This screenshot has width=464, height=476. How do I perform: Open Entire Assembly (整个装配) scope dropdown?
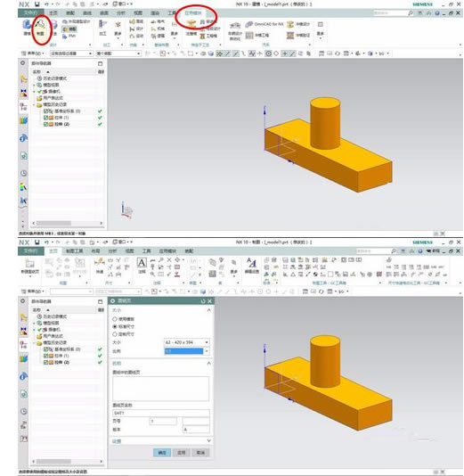pos(118,53)
